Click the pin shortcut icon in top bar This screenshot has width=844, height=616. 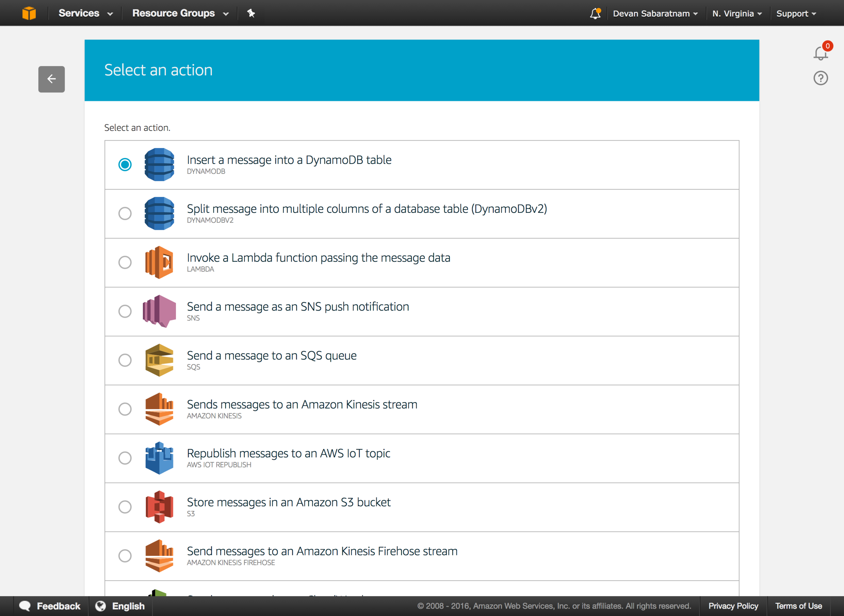[x=251, y=13]
